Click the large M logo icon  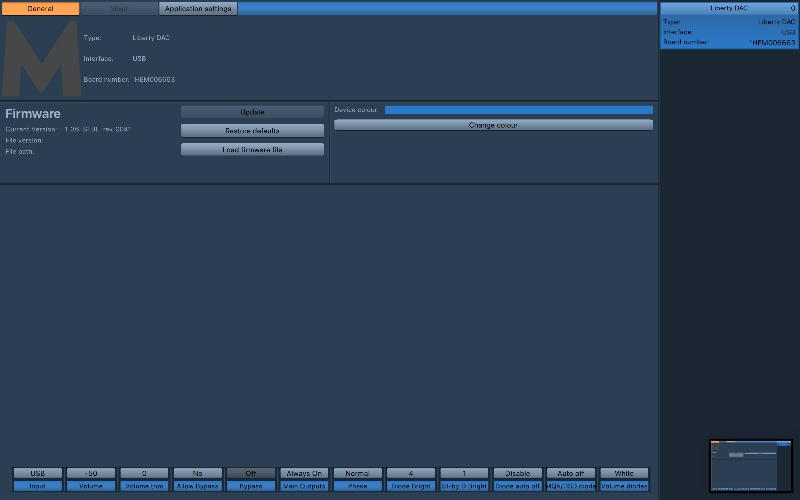[x=41, y=58]
